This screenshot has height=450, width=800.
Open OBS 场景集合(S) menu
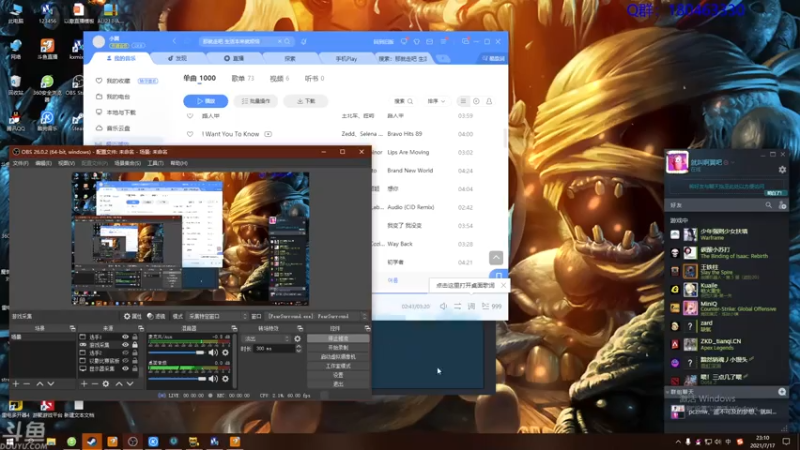(128, 163)
